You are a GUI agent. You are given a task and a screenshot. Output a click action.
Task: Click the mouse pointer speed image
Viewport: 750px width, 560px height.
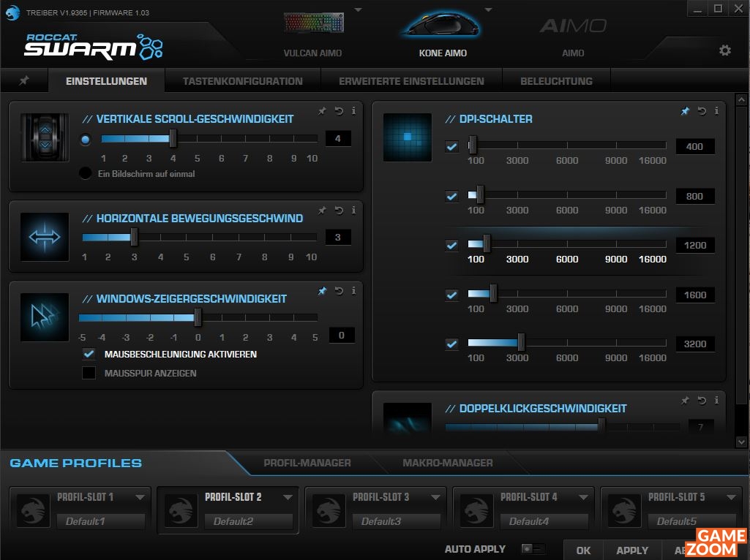pyautogui.click(x=45, y=317)
